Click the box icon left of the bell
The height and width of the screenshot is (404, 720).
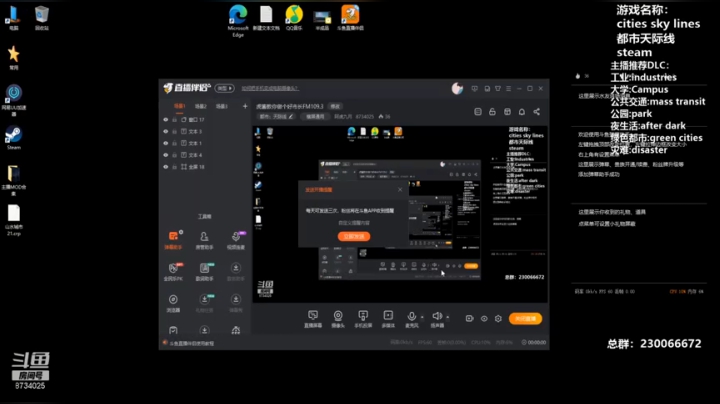point(507,112)
